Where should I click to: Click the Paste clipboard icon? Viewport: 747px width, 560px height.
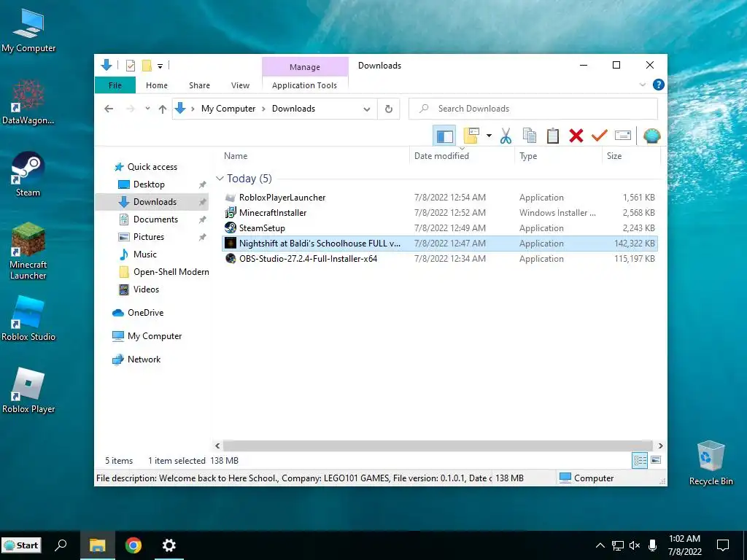[553, 136]
